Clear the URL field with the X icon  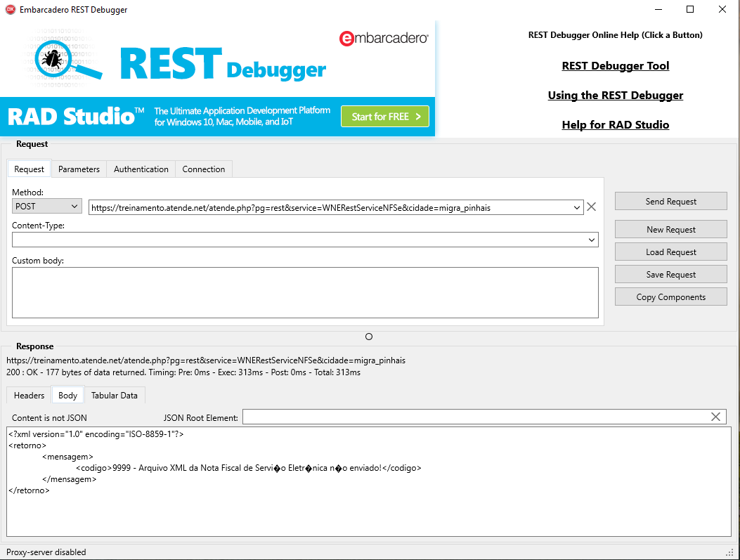[591, 207]
